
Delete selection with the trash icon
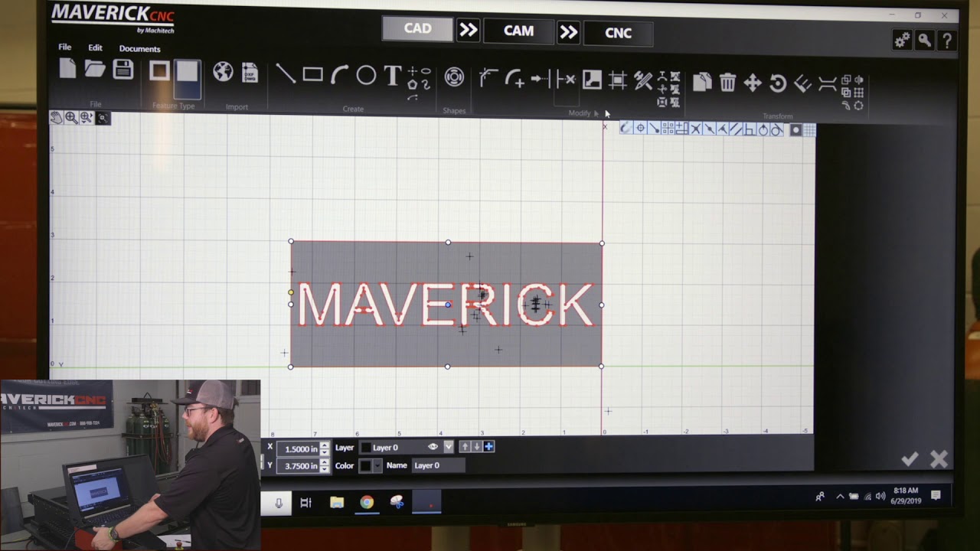(728, 82)
